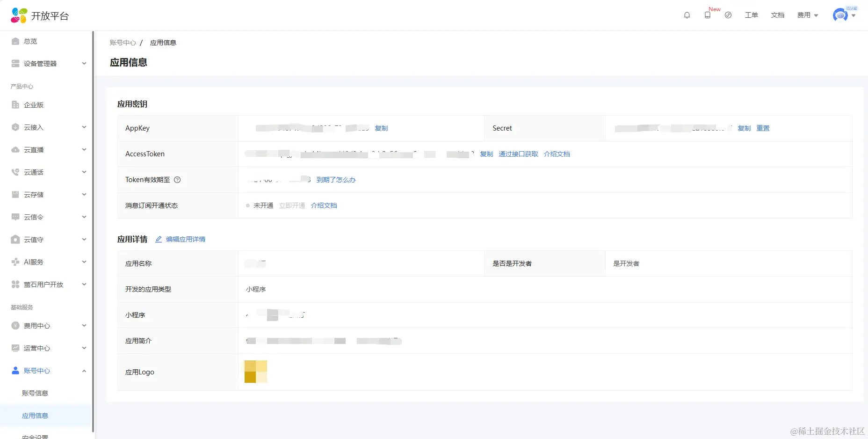
Task: Click the 未开通 status text
Action: [x=263, y=205]
